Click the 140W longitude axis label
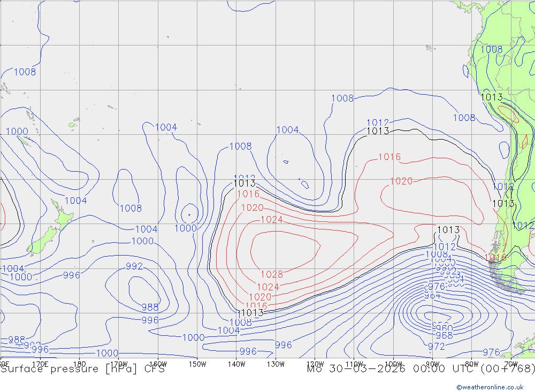 (x=236, y=364)
